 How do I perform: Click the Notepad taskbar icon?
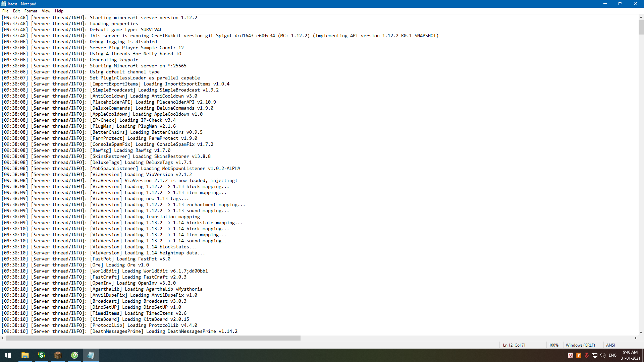[x=91, y=355]
